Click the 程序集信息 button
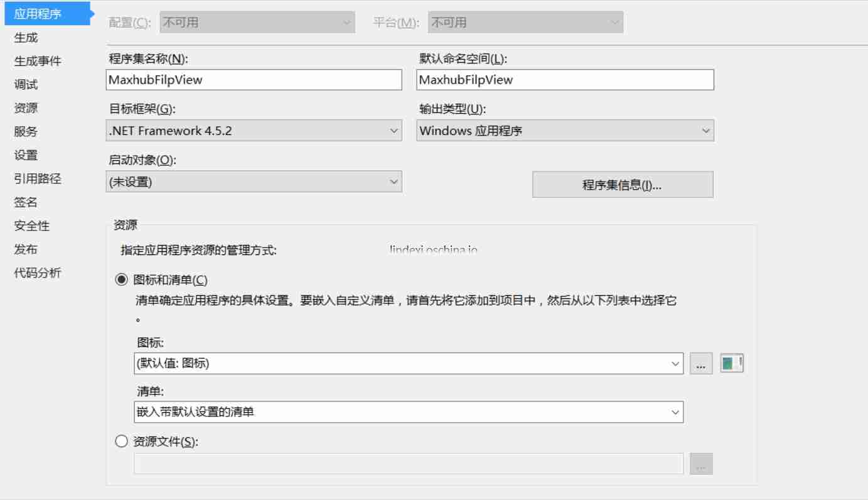 [623, 183]
